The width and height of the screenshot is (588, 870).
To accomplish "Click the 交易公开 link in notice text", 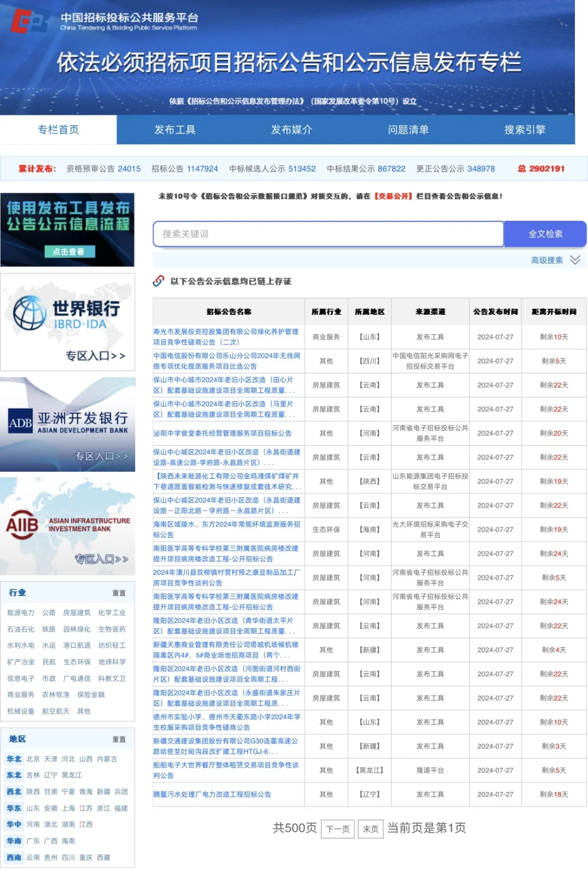I will click(393, 196).
